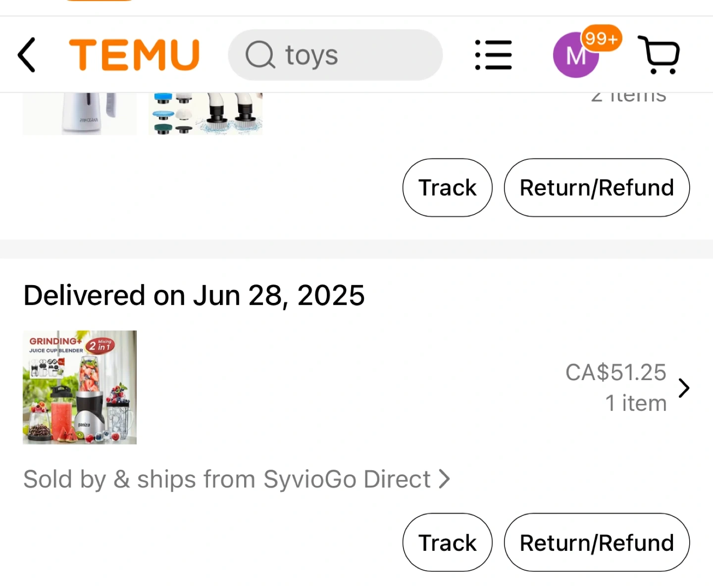Screen dimensions: 713x588
Task: Select the "Delivered on Jun 28, 2025" heading
Action: pos(194,295)
